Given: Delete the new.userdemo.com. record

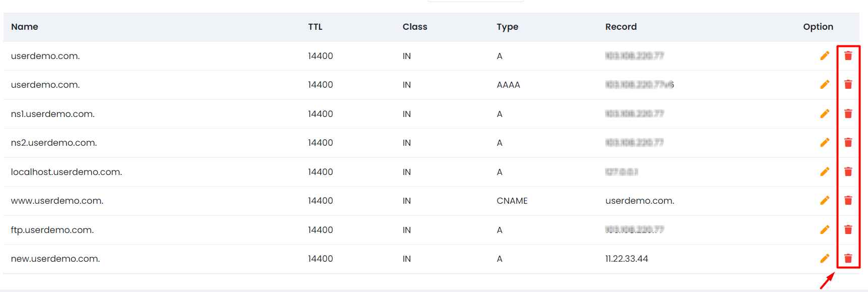Looking at the screenshot, I should [x=848, y=258].
